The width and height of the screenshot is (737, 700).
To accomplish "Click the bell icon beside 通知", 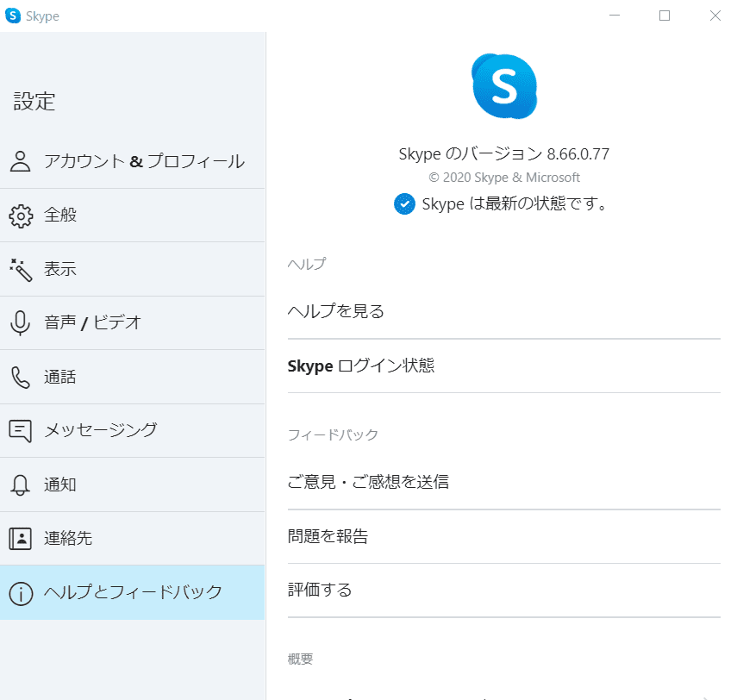I will [21, 484].
